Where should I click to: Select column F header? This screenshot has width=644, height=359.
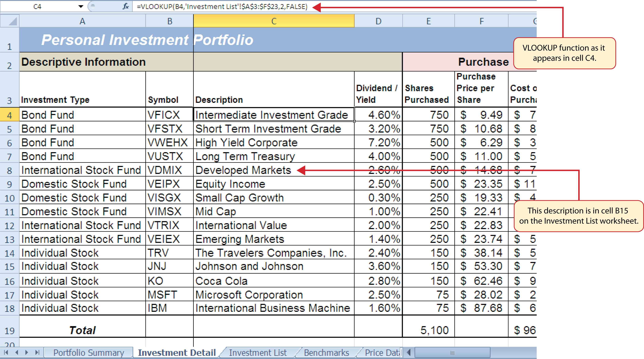click(x=481, y=21)
